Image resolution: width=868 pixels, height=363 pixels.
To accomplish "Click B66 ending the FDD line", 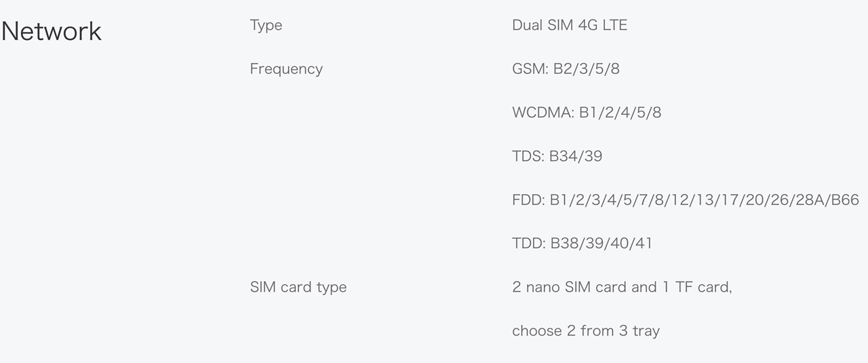I will 845,199.
